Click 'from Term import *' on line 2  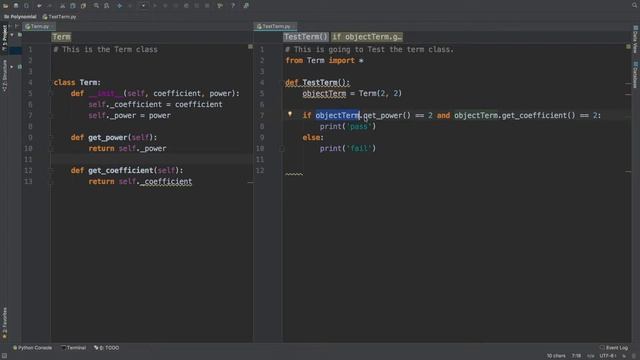coord(324,60)
